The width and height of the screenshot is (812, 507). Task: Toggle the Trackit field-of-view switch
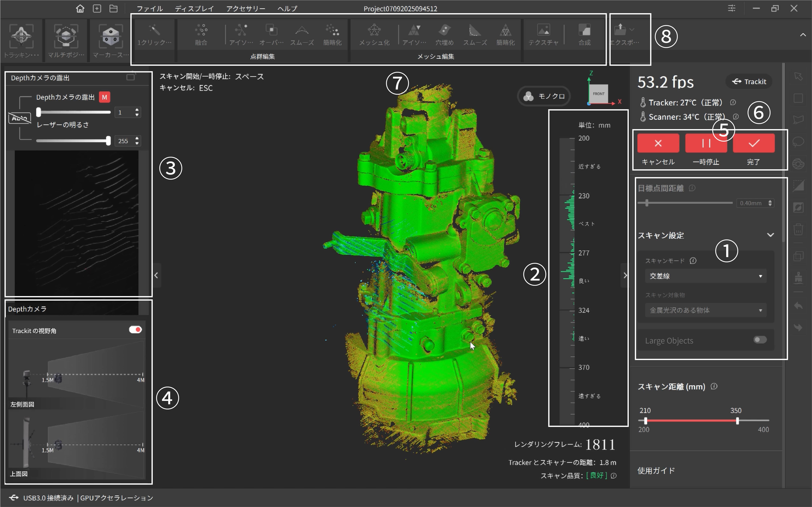[135, 330]
